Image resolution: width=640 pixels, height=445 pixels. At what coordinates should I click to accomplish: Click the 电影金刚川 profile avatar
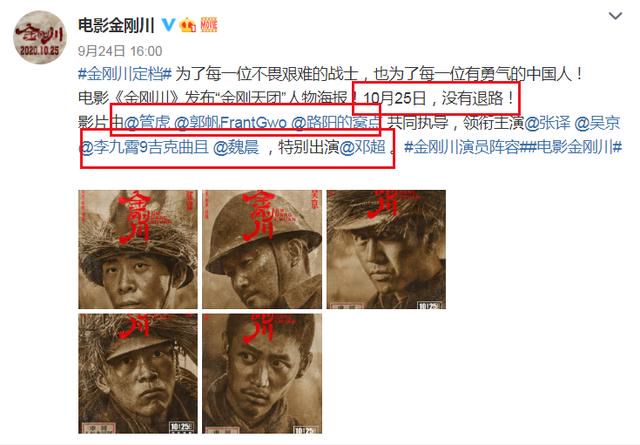[40, 37]
